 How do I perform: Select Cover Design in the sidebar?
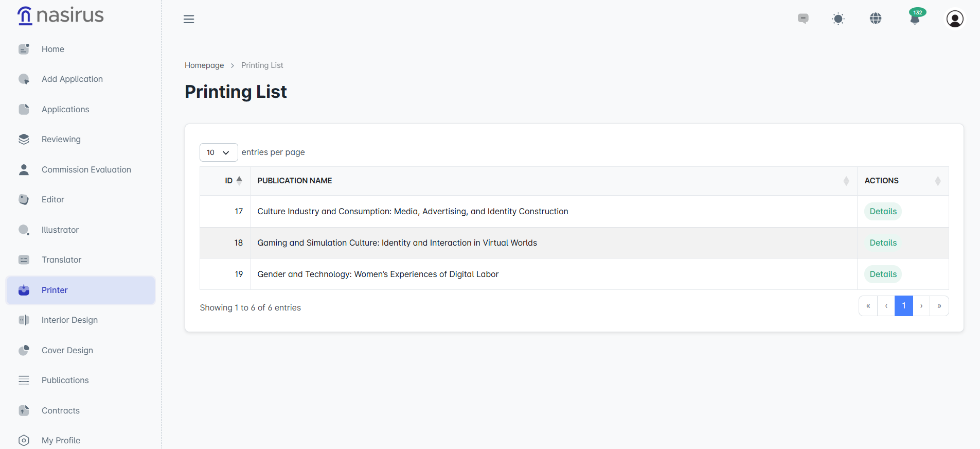pyautogui.click(x=67, y=351)
